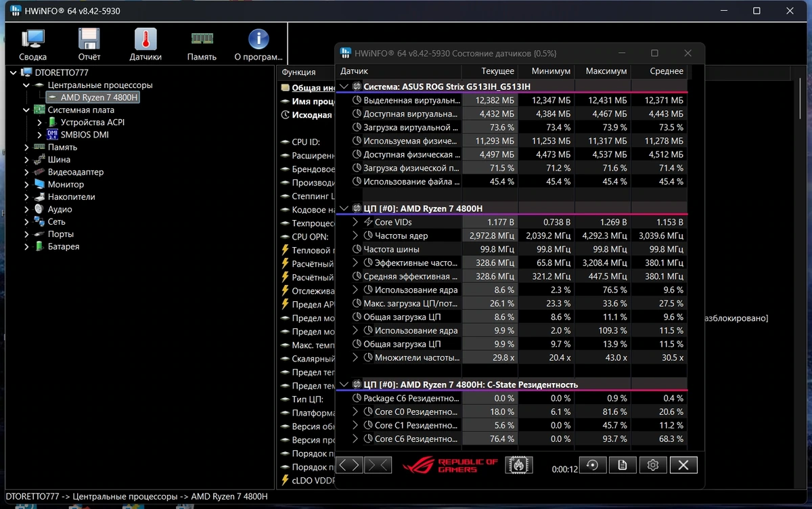Click the Отчёт report floppy icon
Image resolution: width=812 pixels, height=509 pixels.
[89, 45]
